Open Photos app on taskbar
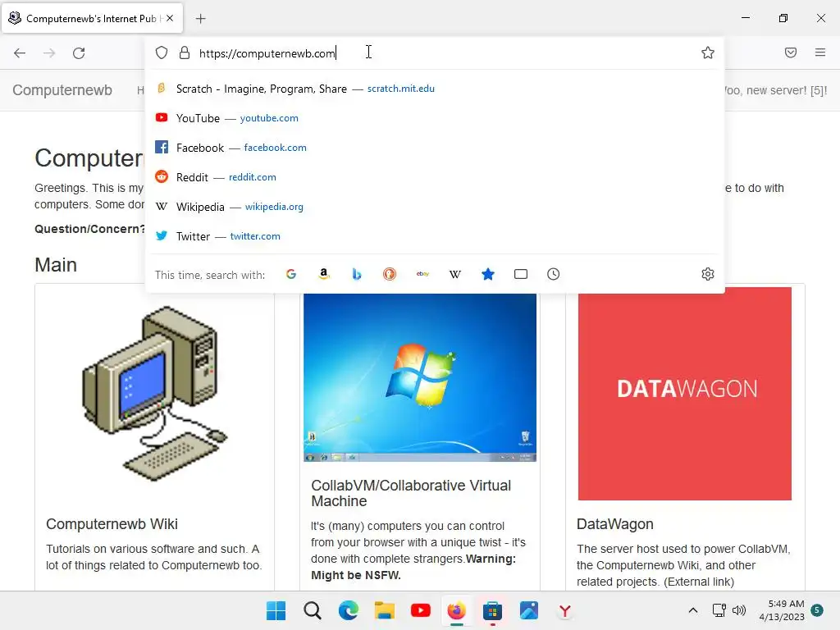The width and height of the screenshot is (840, 630). (x=529, y=610)
